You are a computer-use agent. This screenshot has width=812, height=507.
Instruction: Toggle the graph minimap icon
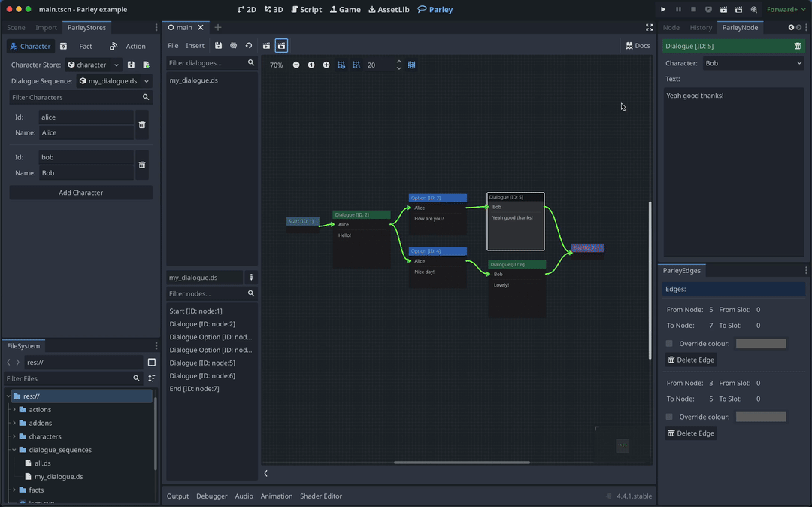[x=411, y=65]
